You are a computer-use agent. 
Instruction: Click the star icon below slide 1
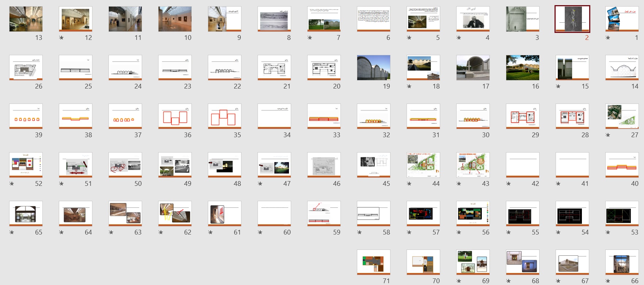(x=608, y=38)
